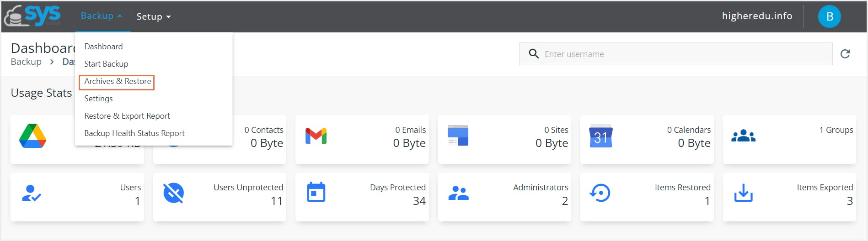Click the Gmail icon

(316, 136)
